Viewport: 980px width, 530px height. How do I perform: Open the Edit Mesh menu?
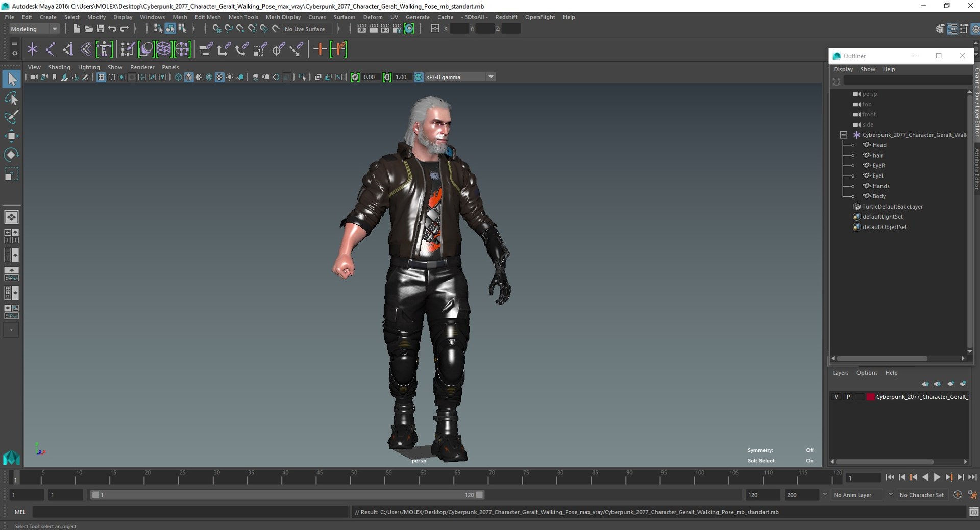point(208,17)
